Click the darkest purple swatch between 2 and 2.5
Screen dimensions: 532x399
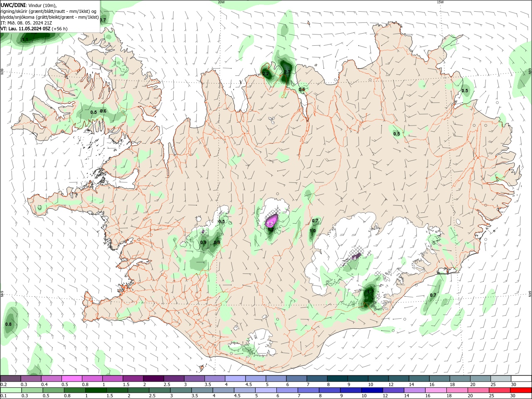(153, 379)
